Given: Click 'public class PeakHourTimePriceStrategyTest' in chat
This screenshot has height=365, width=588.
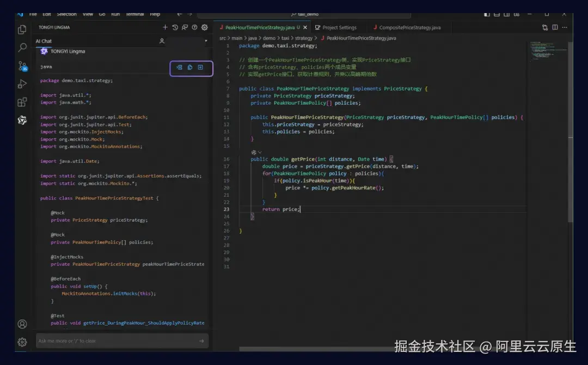Looking at the screenshot, I should coord(96,198).
